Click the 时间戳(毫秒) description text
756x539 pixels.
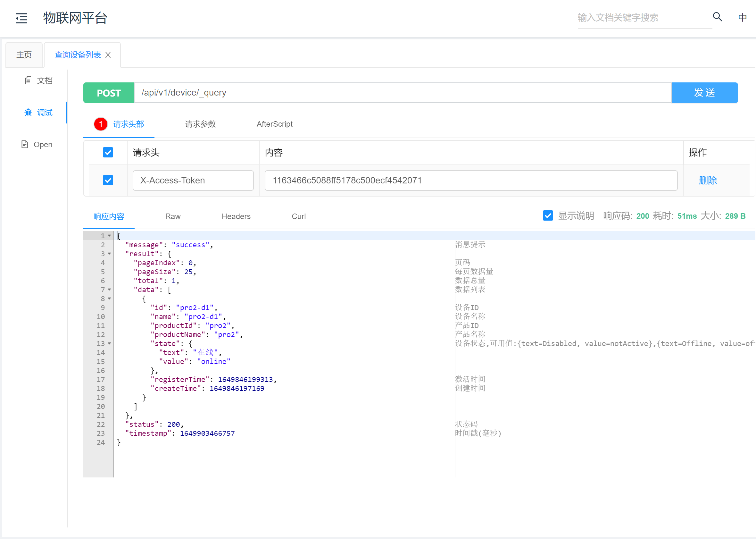(x=478, y=433)
